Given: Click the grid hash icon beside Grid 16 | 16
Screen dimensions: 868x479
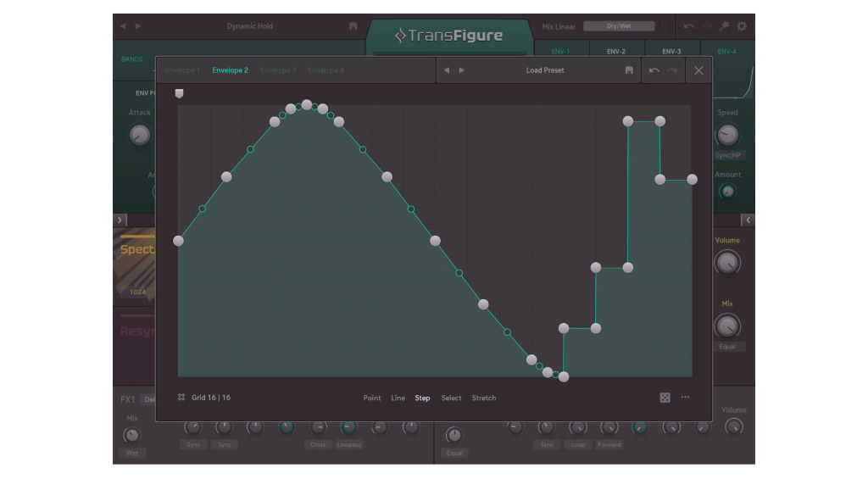Looking at the screenshot, I should point(181,397).
